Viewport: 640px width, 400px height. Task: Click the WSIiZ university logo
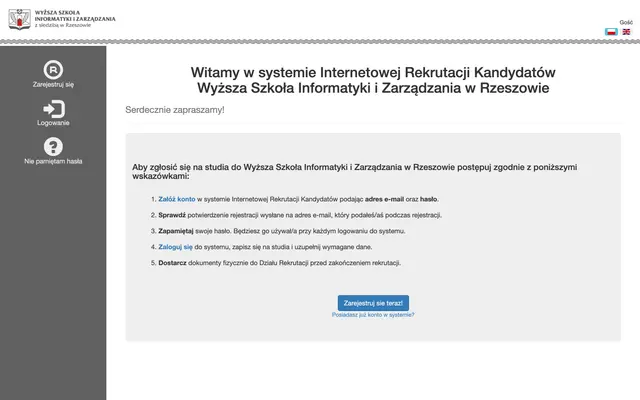pos(62,19)
